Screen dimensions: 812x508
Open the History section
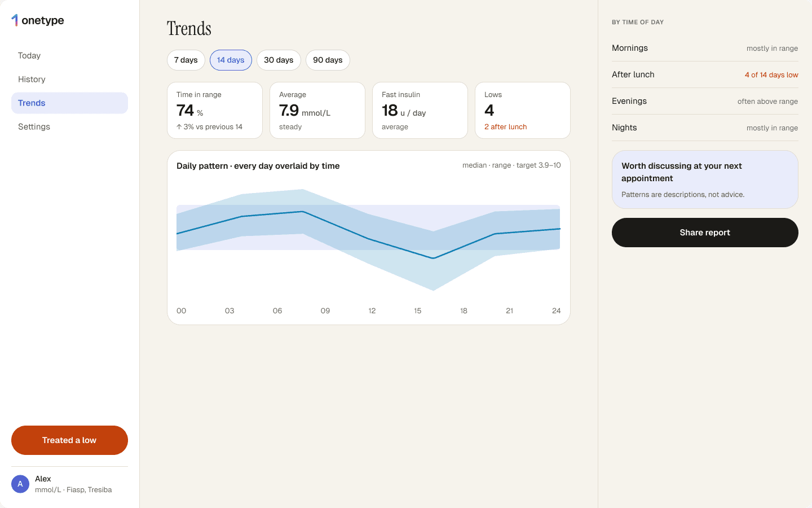(x=69, y=79)
